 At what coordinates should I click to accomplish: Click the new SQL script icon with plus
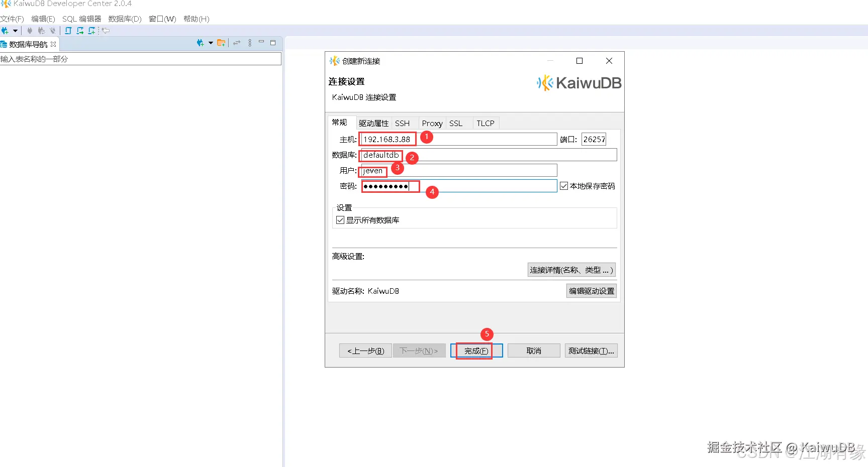point(91,31)
